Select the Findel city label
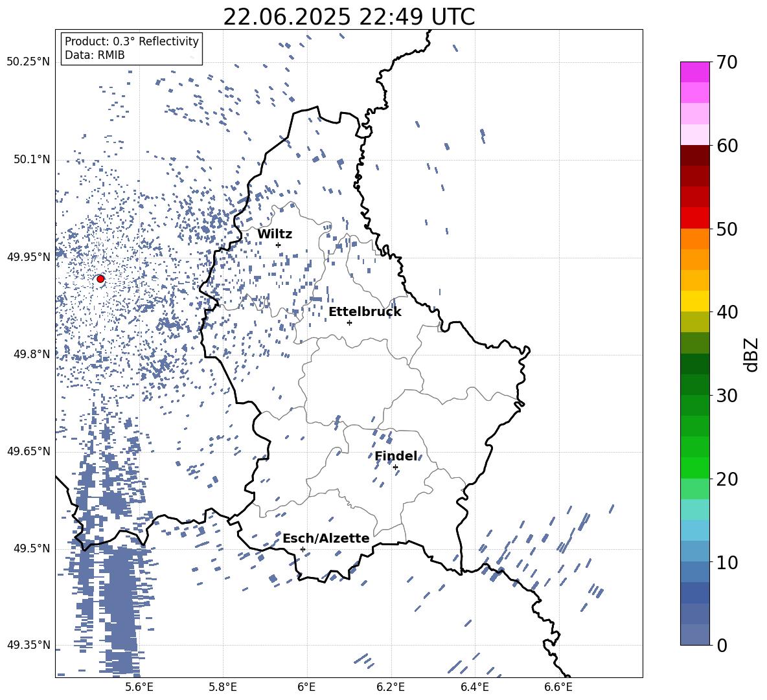The image size is (767, 700). (x=396, y=456)
